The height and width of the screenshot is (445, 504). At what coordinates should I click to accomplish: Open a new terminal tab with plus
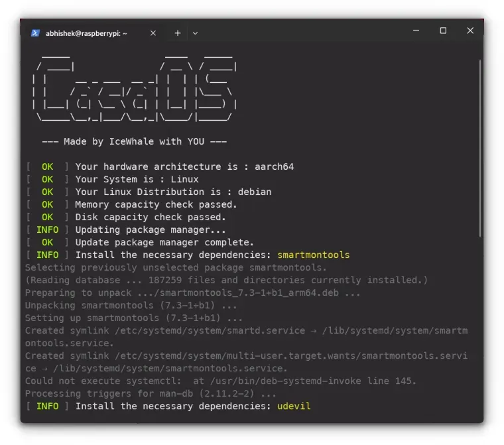[x=178, y=33]
